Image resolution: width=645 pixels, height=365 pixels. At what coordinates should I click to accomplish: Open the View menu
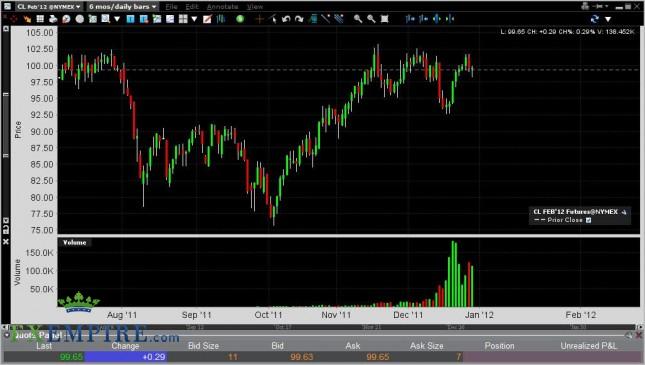(255, 7)
